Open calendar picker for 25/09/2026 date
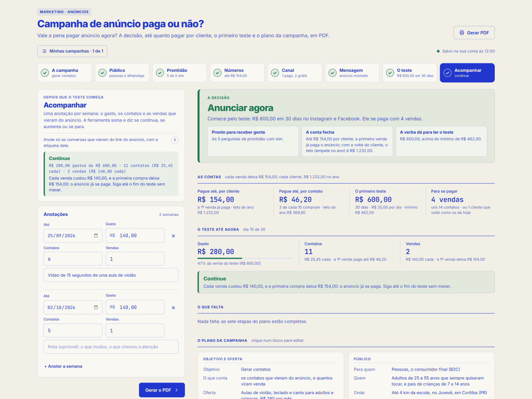 [96, 235]
